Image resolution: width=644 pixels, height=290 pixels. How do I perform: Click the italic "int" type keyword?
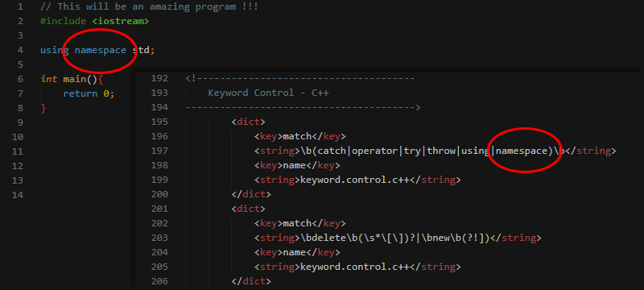click(x=48, y=79)
